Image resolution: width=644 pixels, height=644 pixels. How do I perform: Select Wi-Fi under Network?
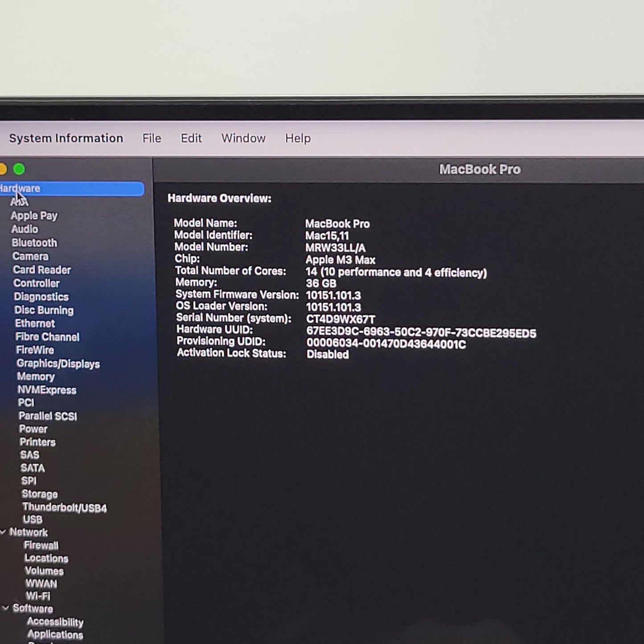point(38,596)
